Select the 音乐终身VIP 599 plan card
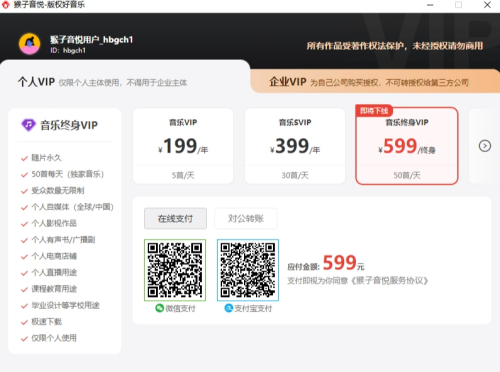The width and height of the screenshot is (500, 372). coord(407,146)
